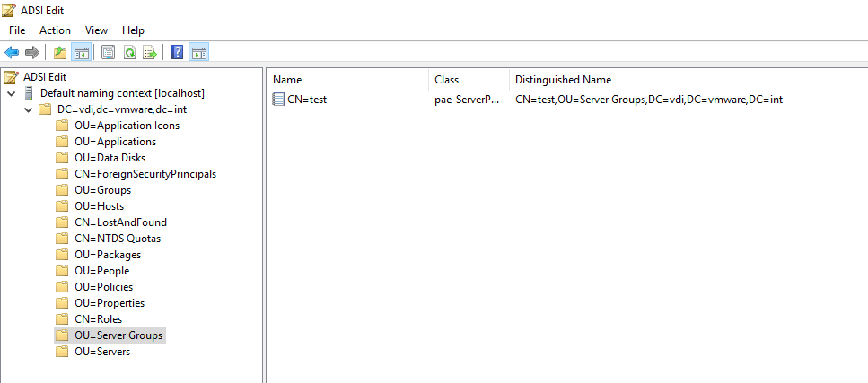Toggle Show/Hide Action Pane icon

(x=198, y=53)
